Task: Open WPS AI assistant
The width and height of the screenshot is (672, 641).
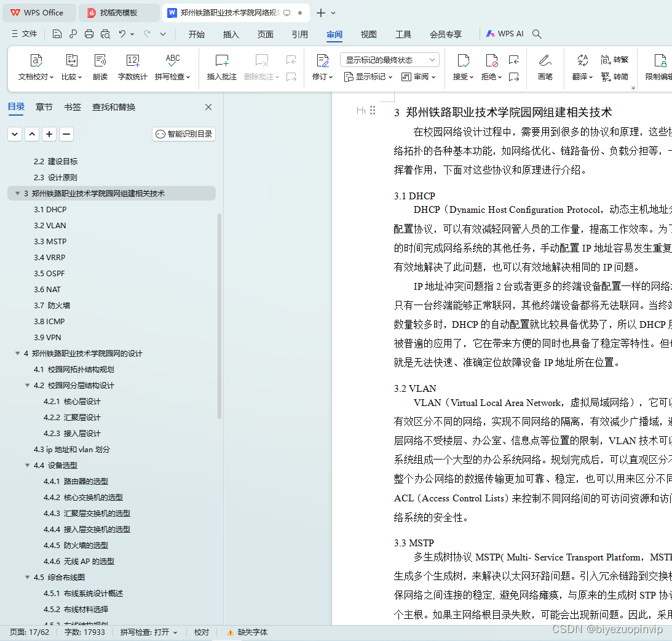Action: (x=504, y=34)
